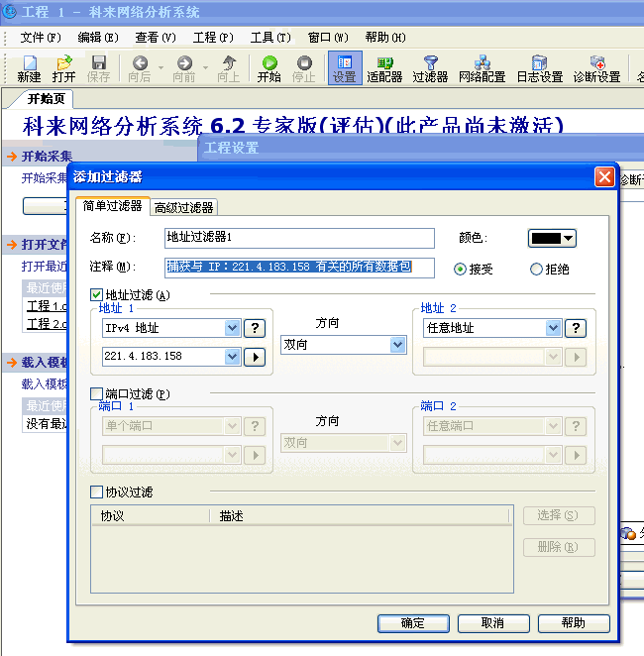Open the 日志设置 toolbar icon
The width and height of the screenshot is (644, 656).
tap(540, 68)
